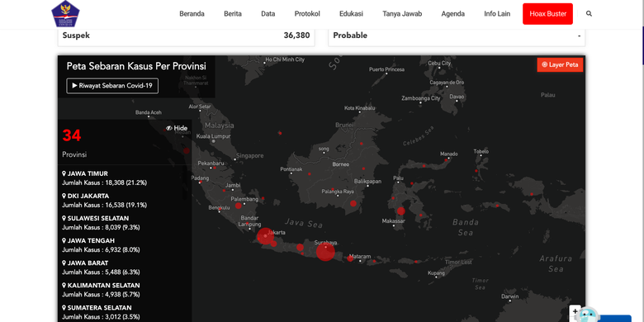Click the large red circle at Surabaya

tap(325, 251)
